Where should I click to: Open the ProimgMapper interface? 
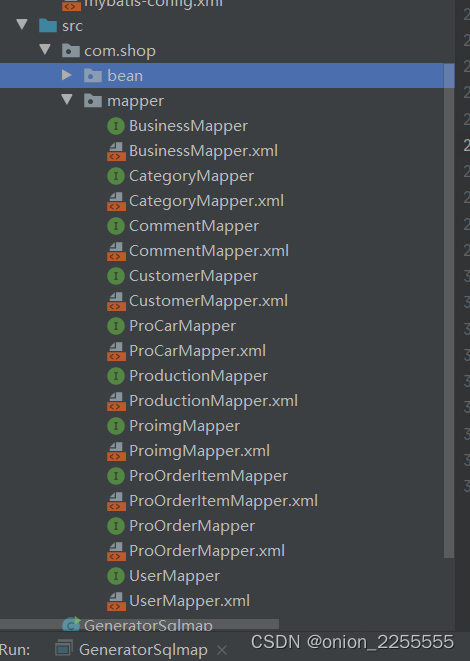185,426
